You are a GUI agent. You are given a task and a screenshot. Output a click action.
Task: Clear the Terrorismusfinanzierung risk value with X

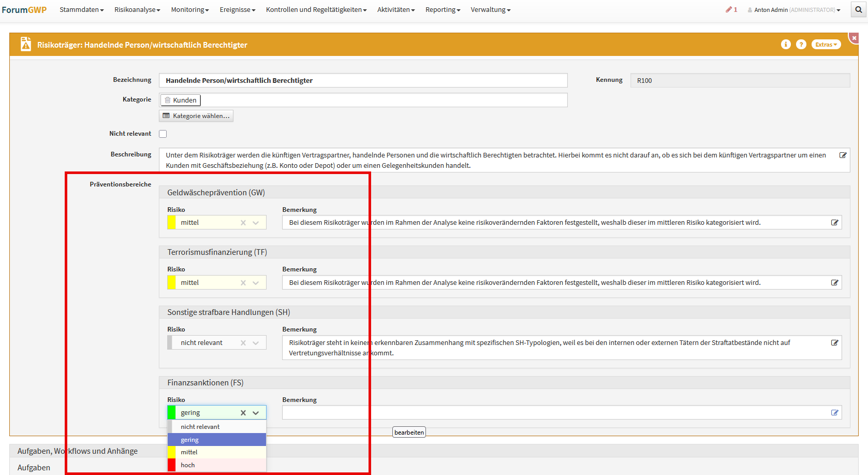[x=243, y=283]
